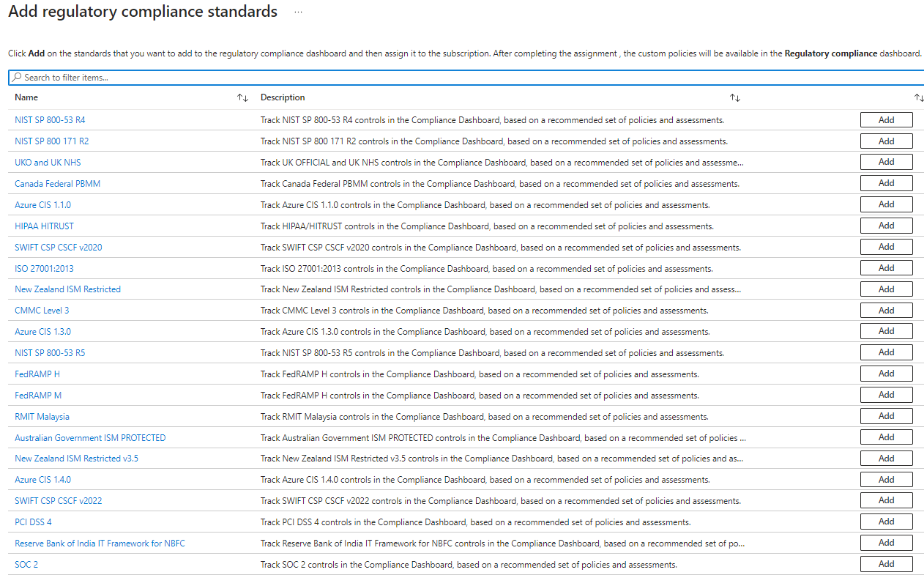Image resolution: width=924 pixels, height=575 pixels.
Task: Add the NIST SP 800-53 R4 standard
Action: [886, 120]
